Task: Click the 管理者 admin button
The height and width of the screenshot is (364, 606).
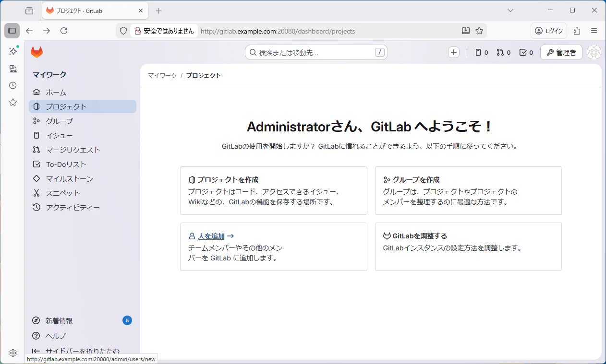Action: point(561,53)
